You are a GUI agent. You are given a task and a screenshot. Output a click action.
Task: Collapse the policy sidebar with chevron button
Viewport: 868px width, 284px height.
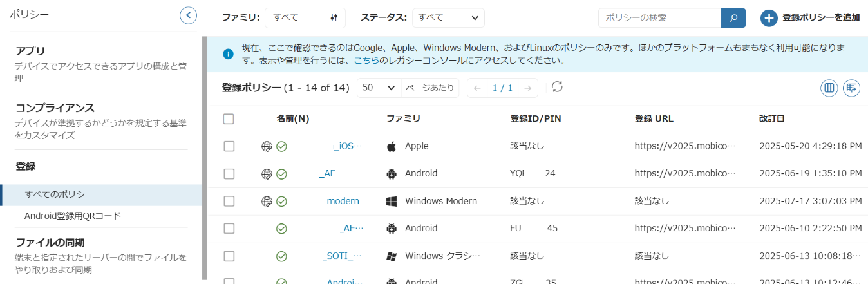[x=188, y=14]
